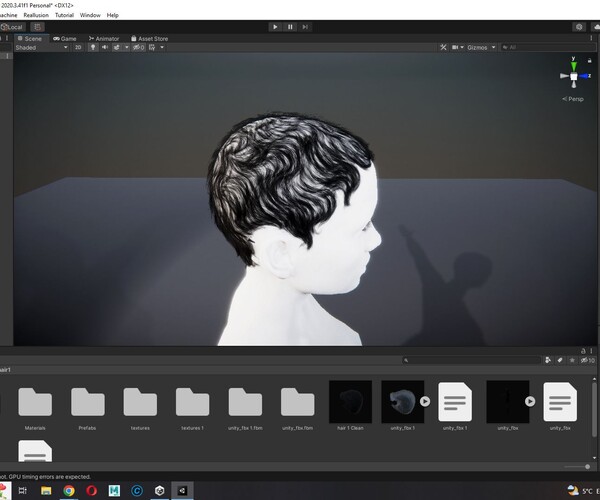Open the Help menu

coord(112,15)
